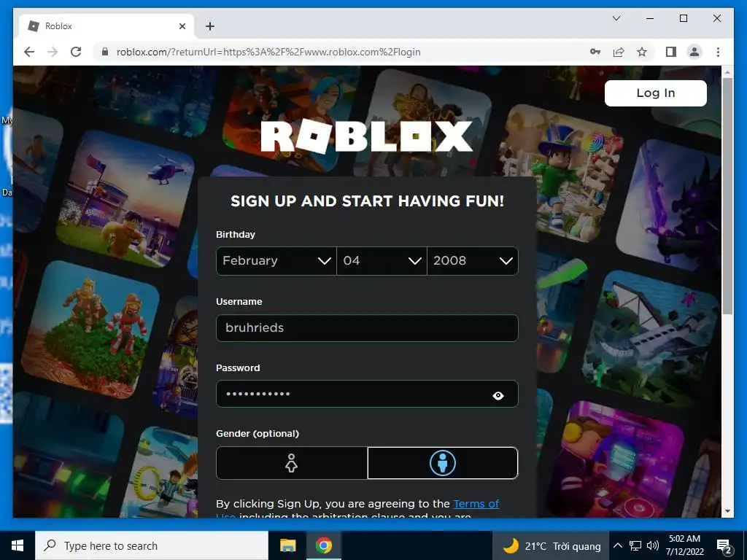Share this page icon
Image resolution: width=747 pixels, height=560 pixels.
[619, 52]
